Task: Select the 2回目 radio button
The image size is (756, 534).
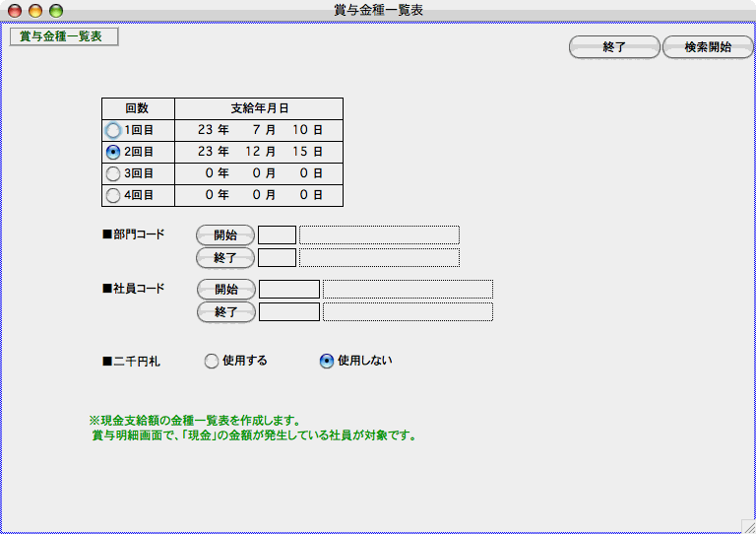Action: pos(113,152)
